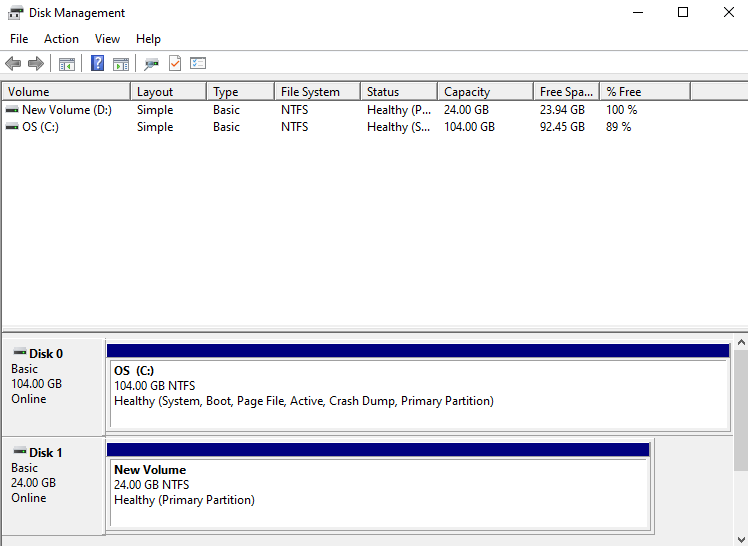Toggle the Show/Hide Console Tree icon
The image size is (748, 546).
coord(67,64)
